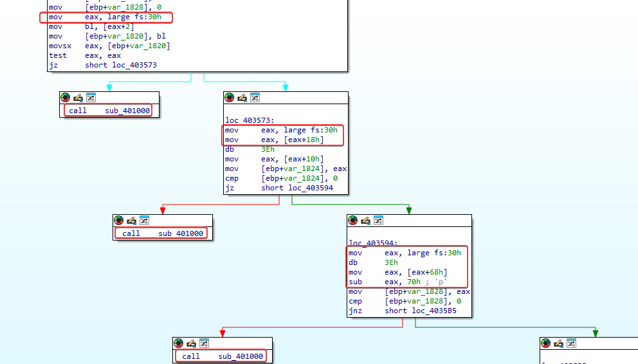Click pencil icon on call node under loc_403594
The image size is (638, 364).
(191, 343)
